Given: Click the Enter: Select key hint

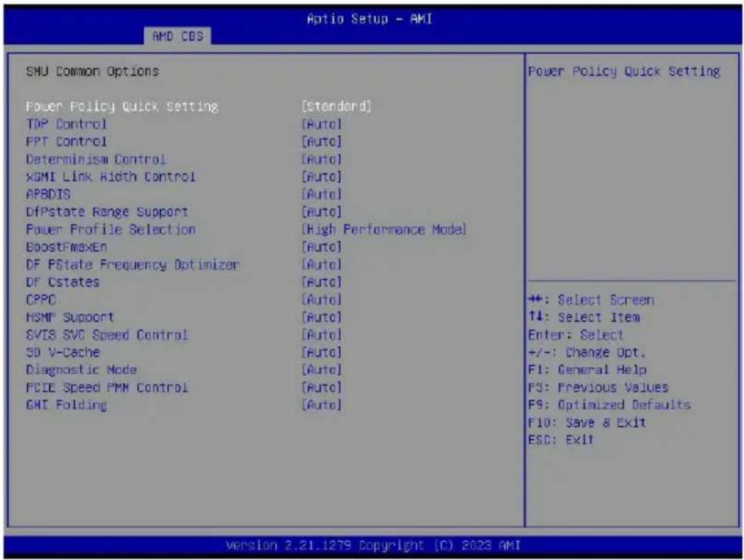Looking at the screenshot, I should 575,335.
